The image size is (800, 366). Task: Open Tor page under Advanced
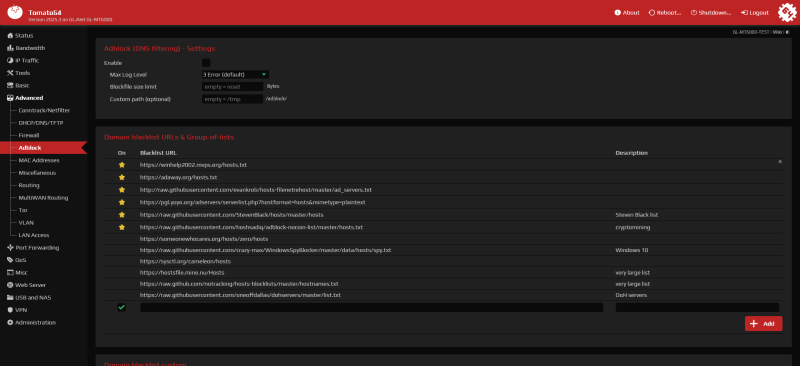click(23, 210)
